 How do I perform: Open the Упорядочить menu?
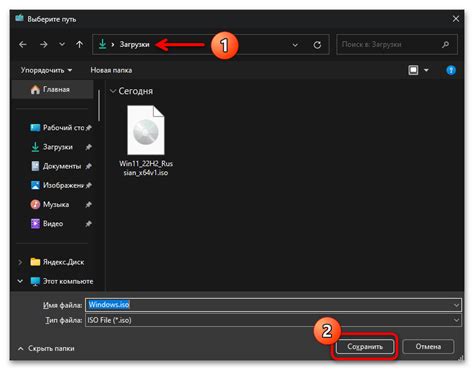tap(46, 70)
